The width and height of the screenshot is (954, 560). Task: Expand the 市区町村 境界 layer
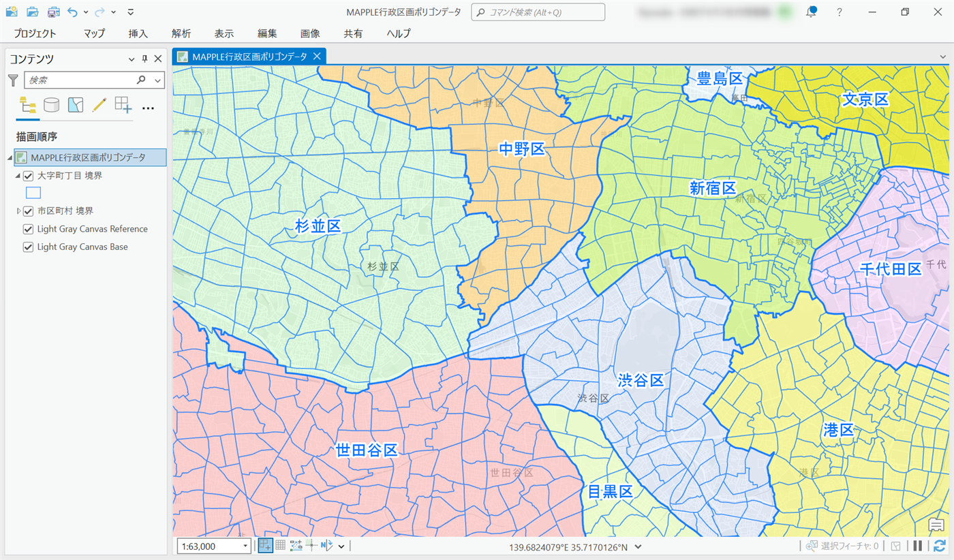18,211
